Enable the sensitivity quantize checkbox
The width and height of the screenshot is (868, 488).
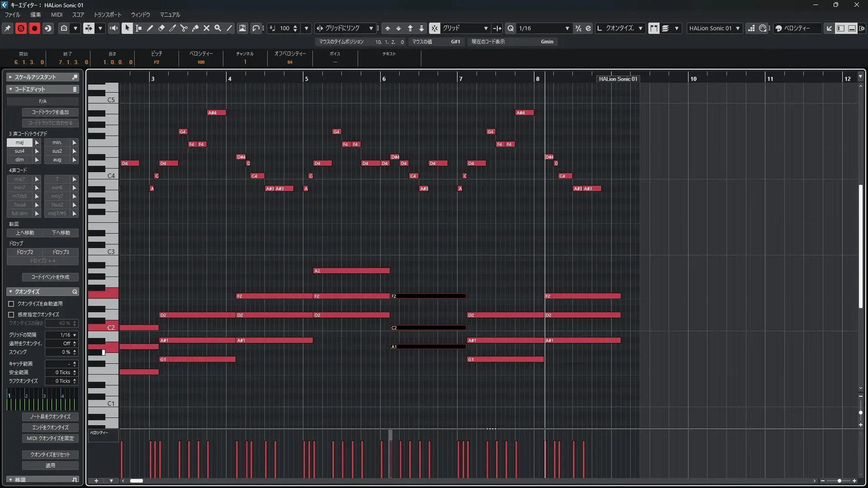11,314
